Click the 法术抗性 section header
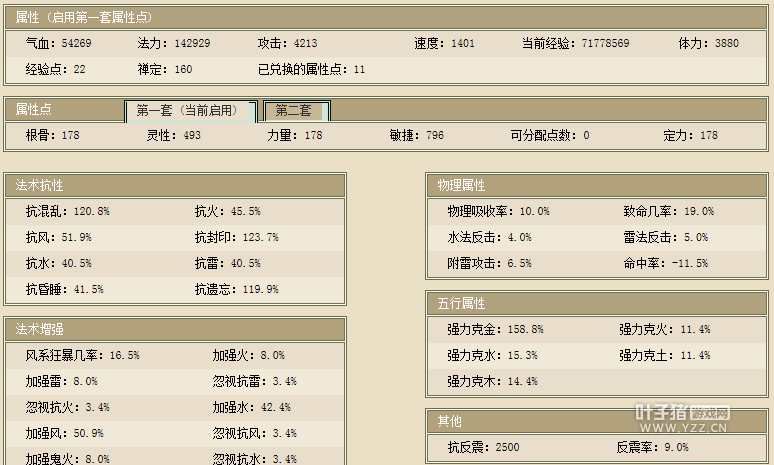Screen dimensions: 774x465 point(175,186)
